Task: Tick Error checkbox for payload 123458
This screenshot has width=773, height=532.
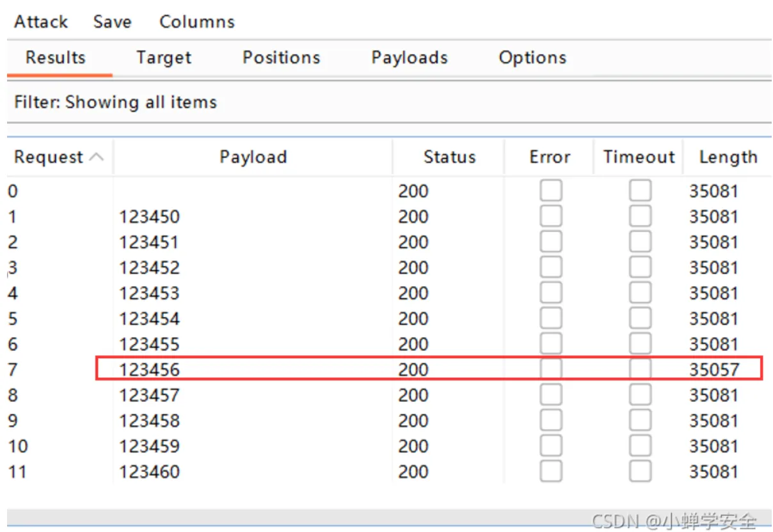Action: tap(551, 421)
